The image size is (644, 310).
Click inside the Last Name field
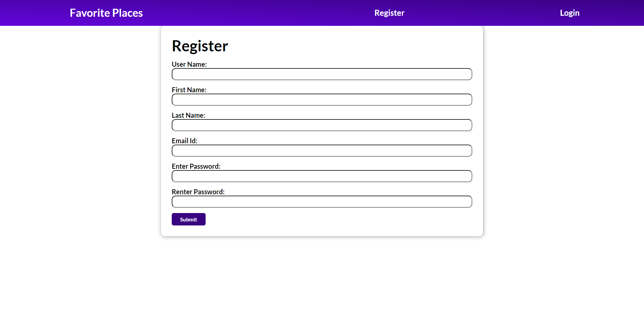click(x=322, y=125)
